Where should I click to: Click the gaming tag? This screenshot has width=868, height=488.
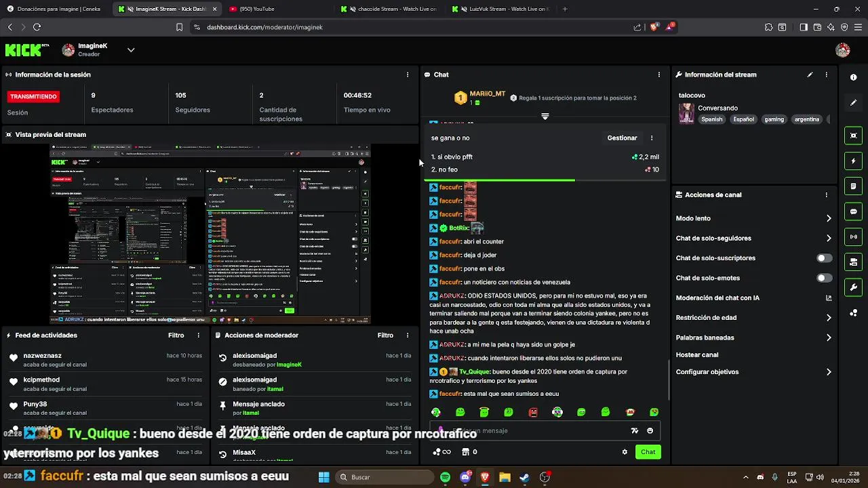pos(774,119)
